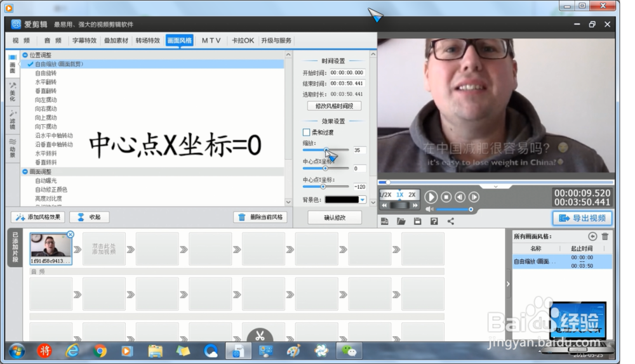Click the 开始时间 input field

coord(347,73)
